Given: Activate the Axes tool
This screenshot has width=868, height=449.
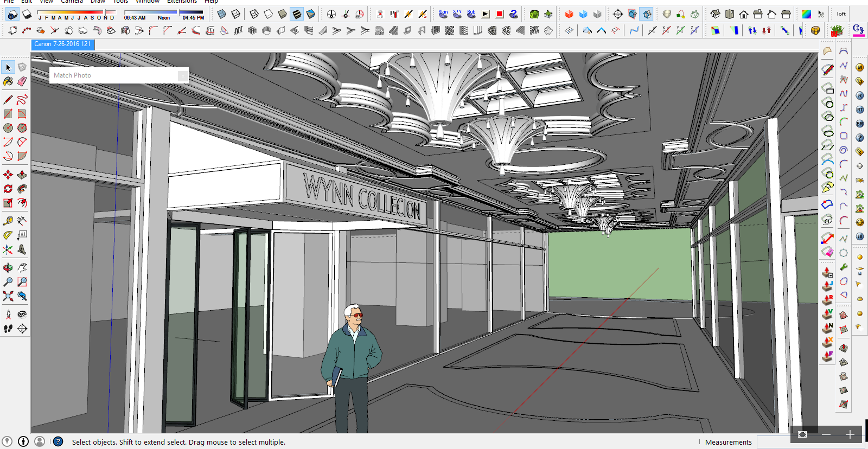Looking at the screenshot, I should [8, 249].
